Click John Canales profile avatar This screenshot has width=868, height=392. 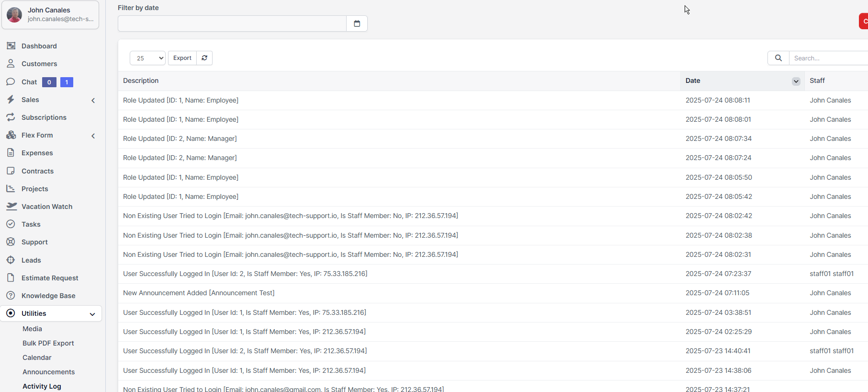[14, 15]
